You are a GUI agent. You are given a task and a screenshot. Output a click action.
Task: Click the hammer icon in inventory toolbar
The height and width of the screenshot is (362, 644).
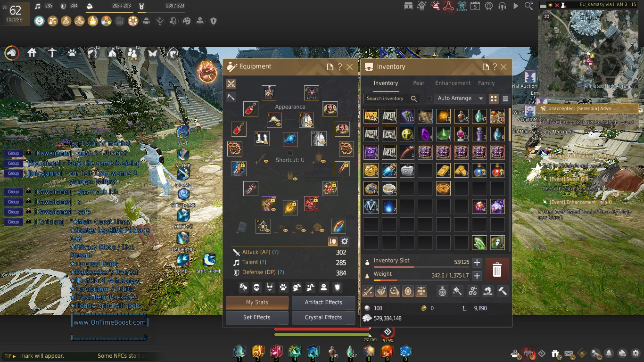(x=503, y=291)
